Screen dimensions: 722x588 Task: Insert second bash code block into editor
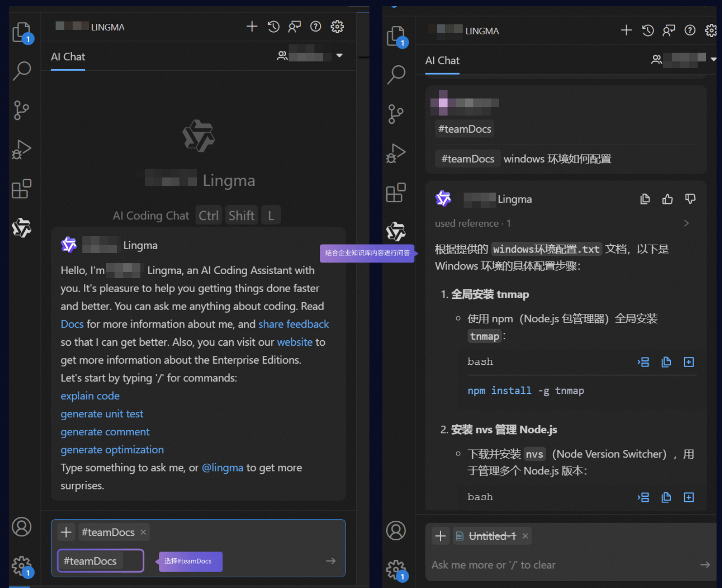click(644, 497)
